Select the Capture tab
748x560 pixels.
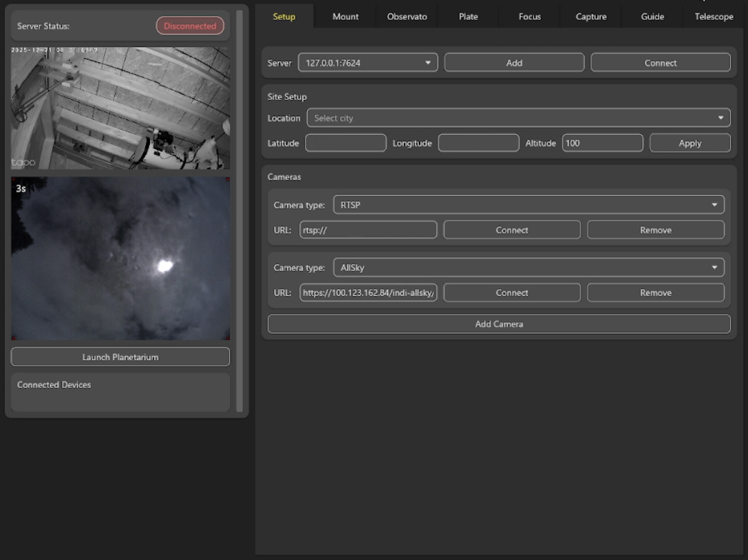591,17
